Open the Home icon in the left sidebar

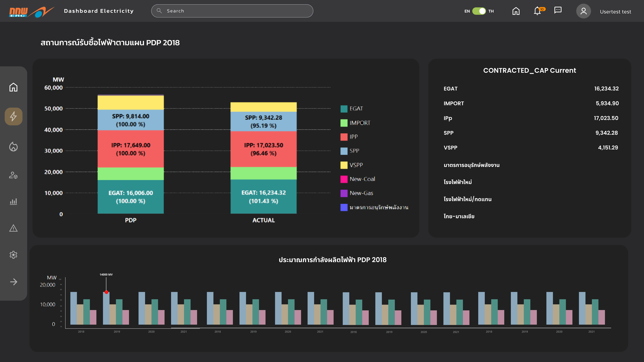pos(14,87)
